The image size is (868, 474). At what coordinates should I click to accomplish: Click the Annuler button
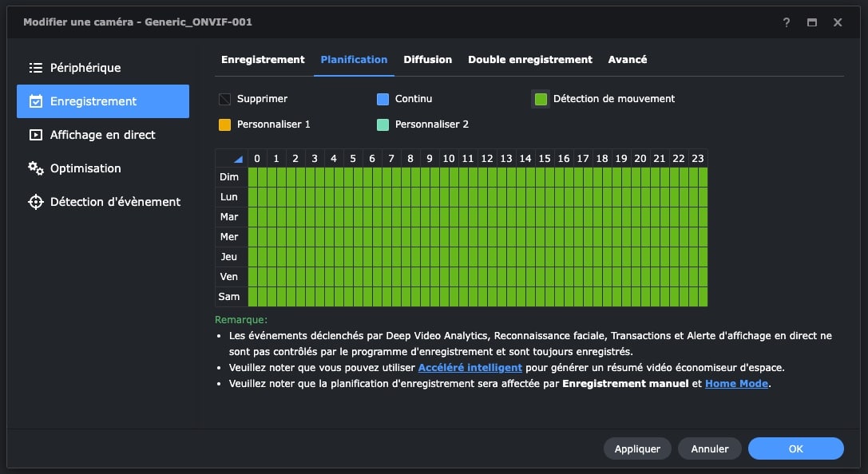coord(710,448)
